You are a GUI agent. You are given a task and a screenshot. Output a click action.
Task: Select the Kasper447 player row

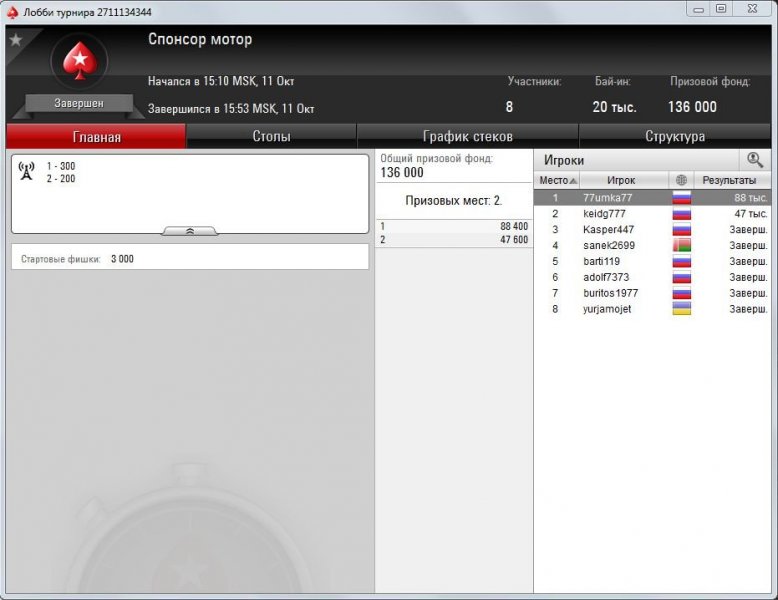coord(608,230)
